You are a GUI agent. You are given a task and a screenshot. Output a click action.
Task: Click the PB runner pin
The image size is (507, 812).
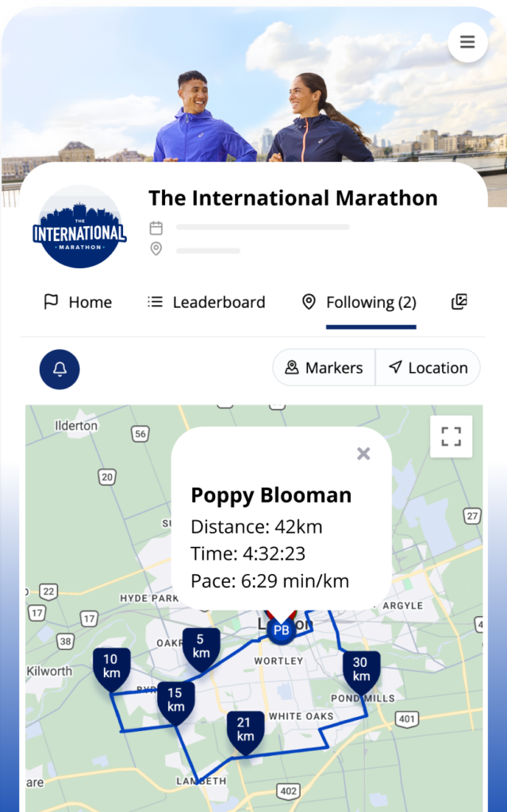281,630
